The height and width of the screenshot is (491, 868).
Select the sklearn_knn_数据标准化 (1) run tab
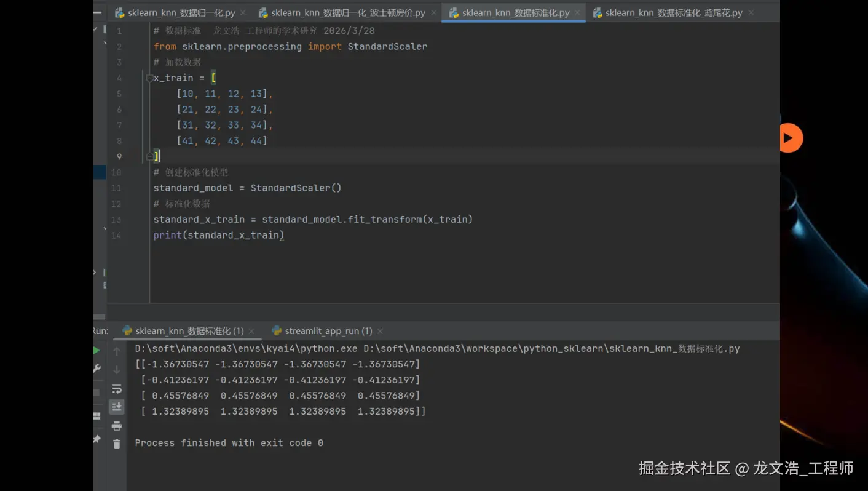click(189, 331)
